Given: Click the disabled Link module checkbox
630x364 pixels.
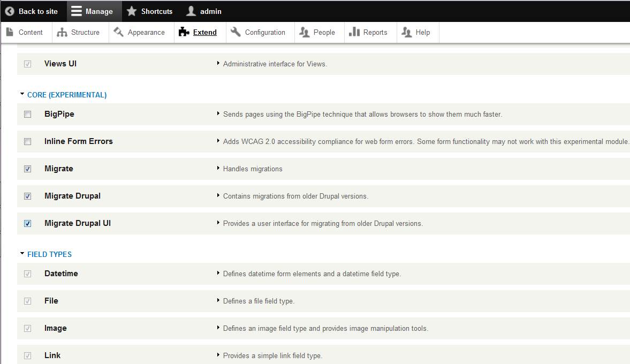Looking at the screenshot, I should point(27,355).
